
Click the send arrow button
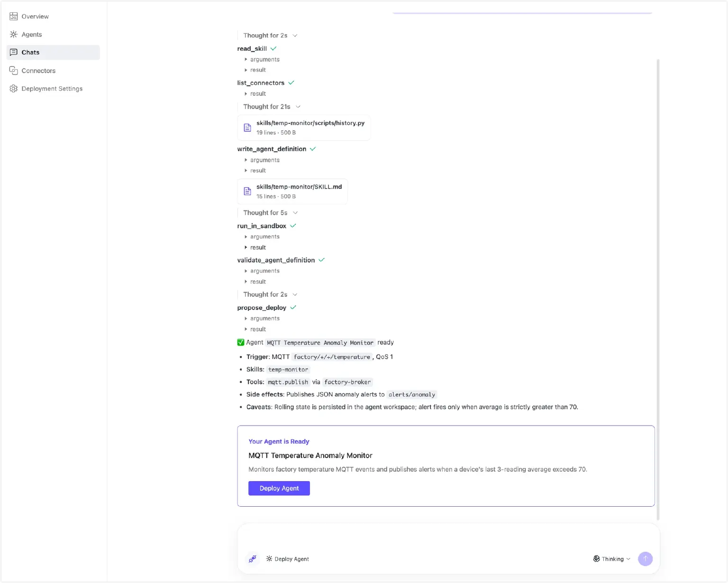[645, 559]
